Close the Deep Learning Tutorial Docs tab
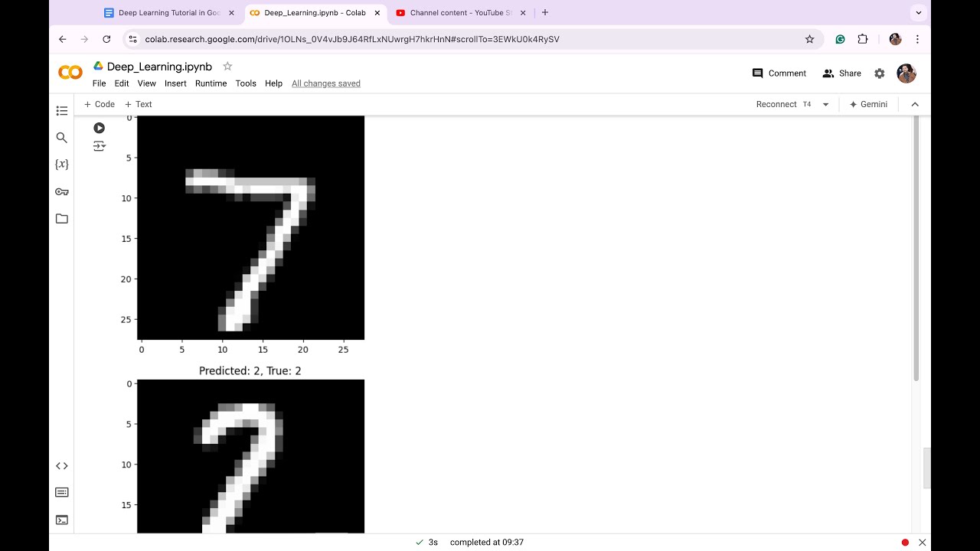The height and width of the screenshot is (551, 980). click(x=231, y=13)
